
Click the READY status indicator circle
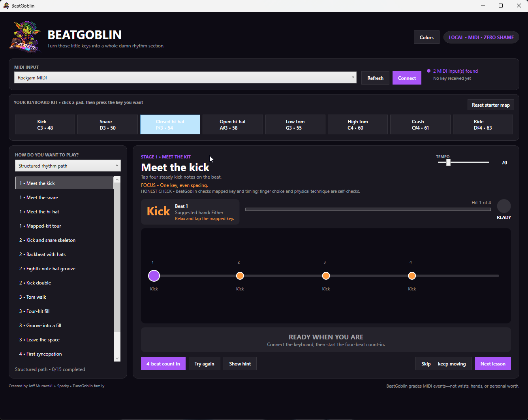coord(504,206)
